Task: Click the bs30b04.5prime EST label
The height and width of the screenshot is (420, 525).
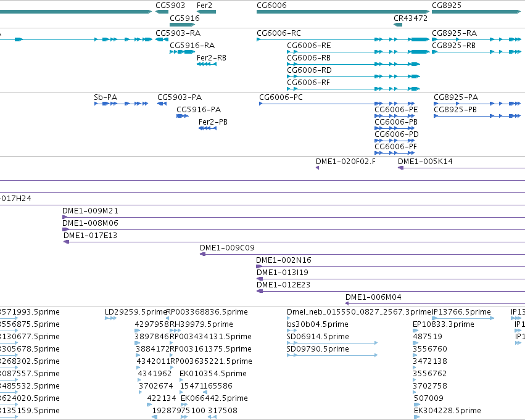Action: tap(318, 324)
